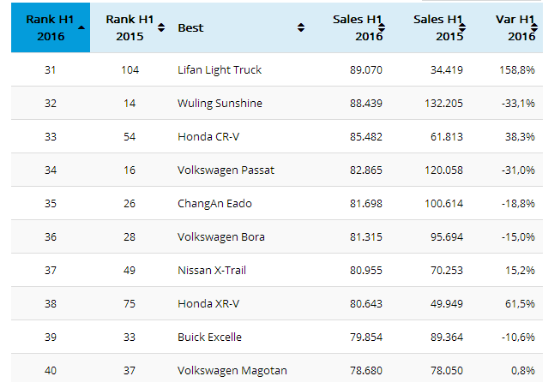Click the sort arrows next to Sales H1 2016
The width and height of the screenshot is (554, 383).
click(382, 28)
